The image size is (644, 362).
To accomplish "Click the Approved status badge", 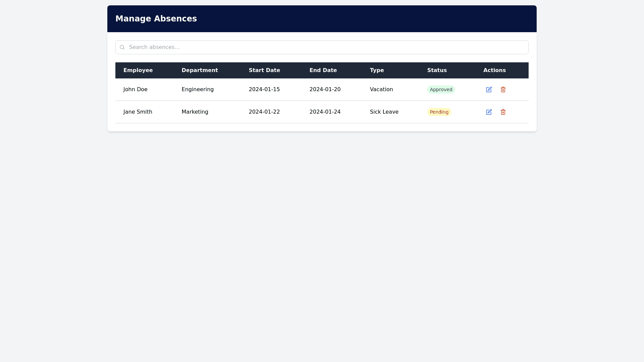I will (x=441, y=89).
